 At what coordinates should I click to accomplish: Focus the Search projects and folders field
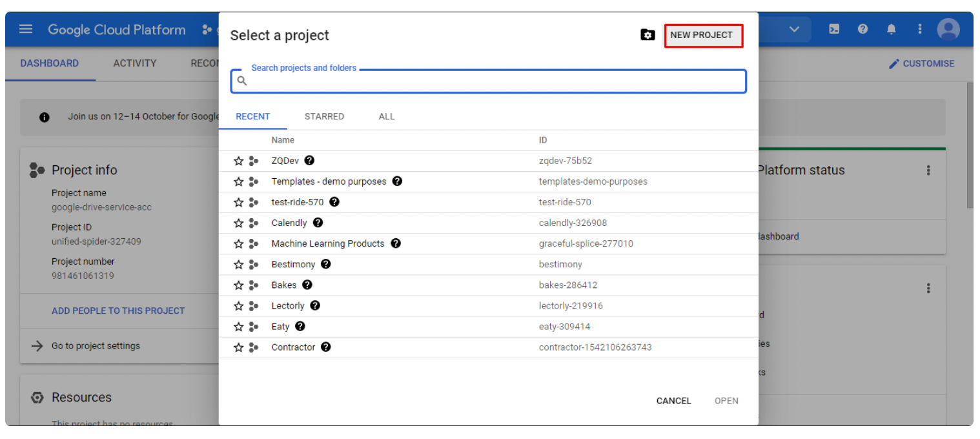point(489,81)
